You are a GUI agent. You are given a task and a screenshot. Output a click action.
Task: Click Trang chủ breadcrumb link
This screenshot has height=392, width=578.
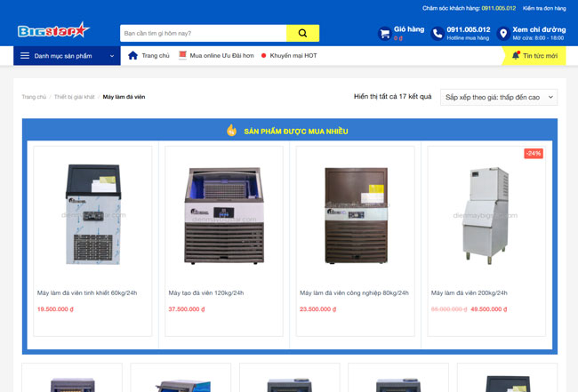34,97
